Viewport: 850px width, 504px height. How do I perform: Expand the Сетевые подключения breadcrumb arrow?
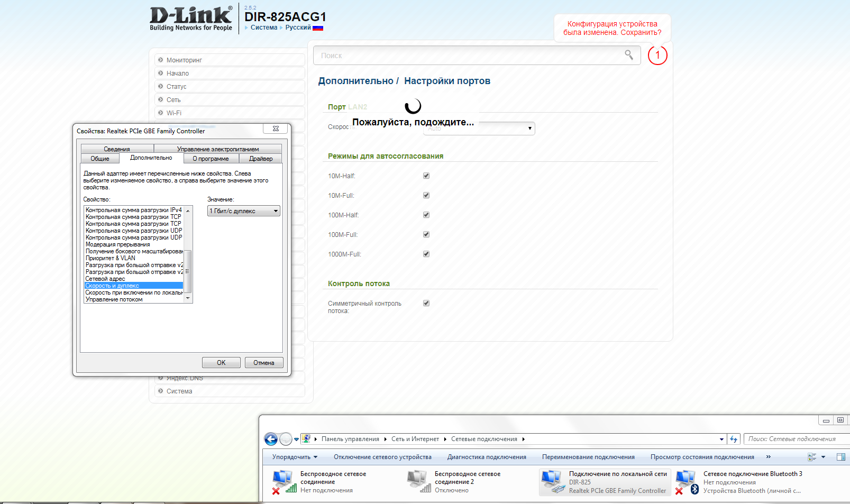tap(524, 439)
